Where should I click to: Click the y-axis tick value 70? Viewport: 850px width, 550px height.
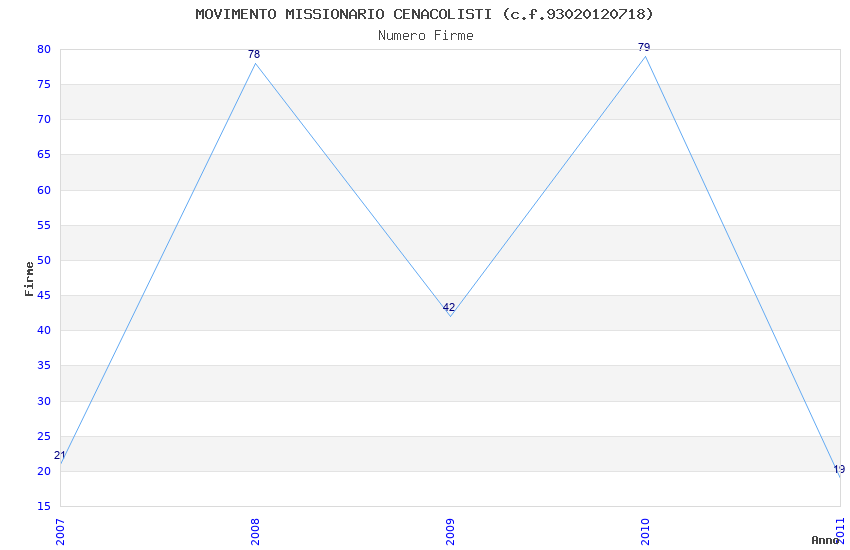(44, 120)
